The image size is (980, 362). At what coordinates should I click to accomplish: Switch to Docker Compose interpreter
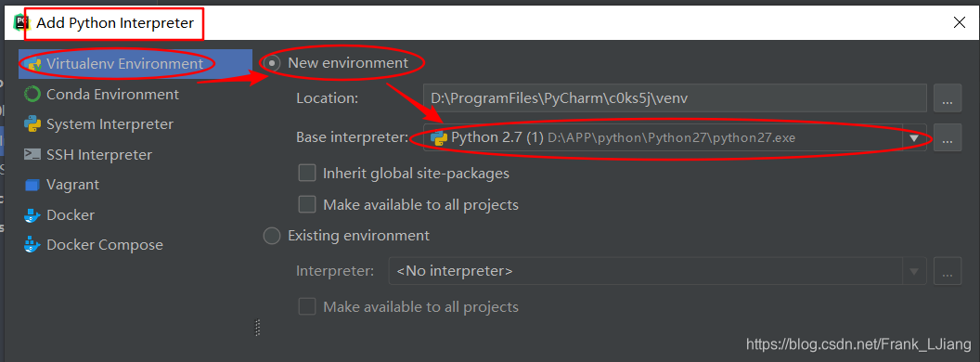pyautogui.click(x=135, y=245)
